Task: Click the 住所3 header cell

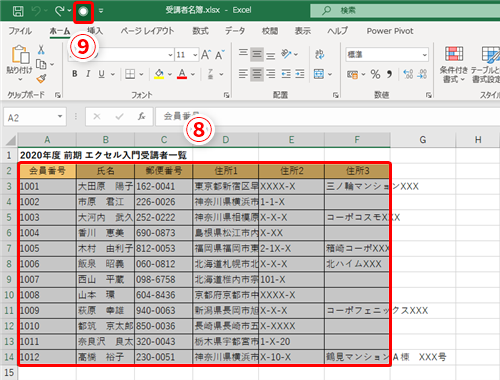Action: tap(357, 171)
